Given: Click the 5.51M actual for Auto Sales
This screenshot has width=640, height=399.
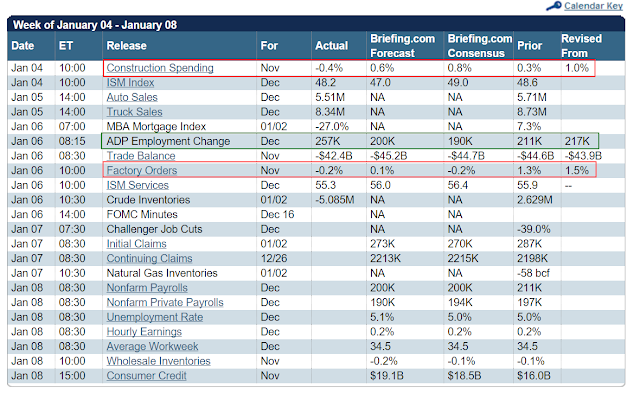Looking at the screenshot, I should [x=330, y=98].
